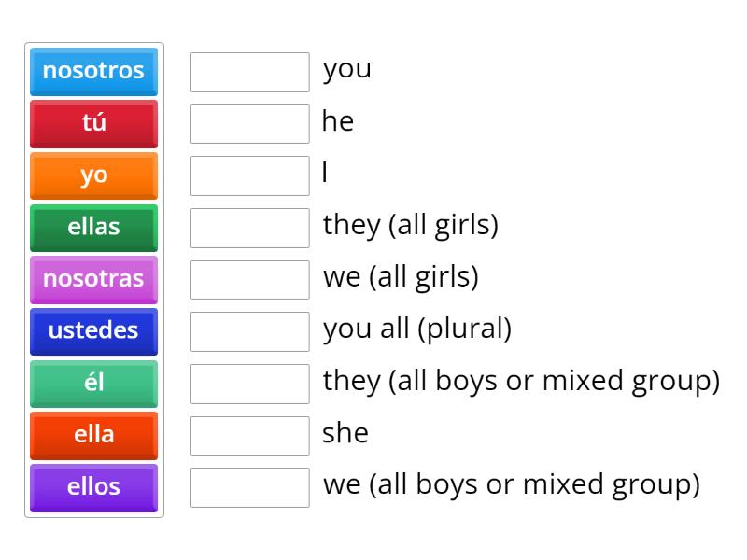This screenshot has width=747, height=560.
Task: Click the answer box next to 'he'
Action: point(249,122)
